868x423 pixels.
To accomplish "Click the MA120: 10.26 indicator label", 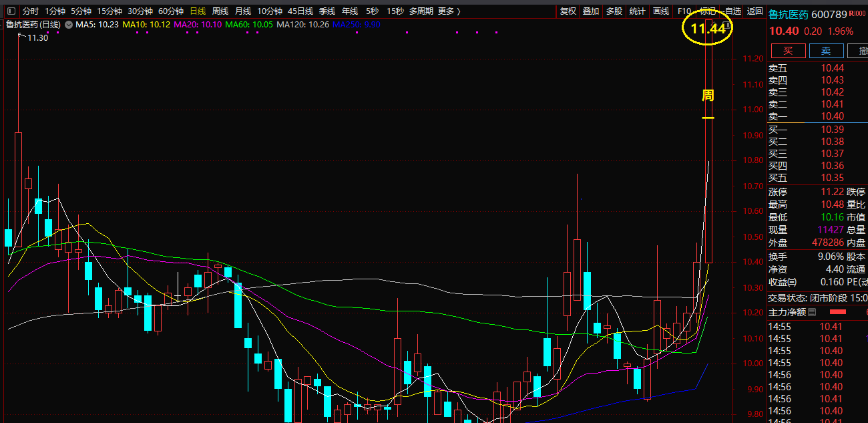I will pyautogui.click(x=303, y=25).
